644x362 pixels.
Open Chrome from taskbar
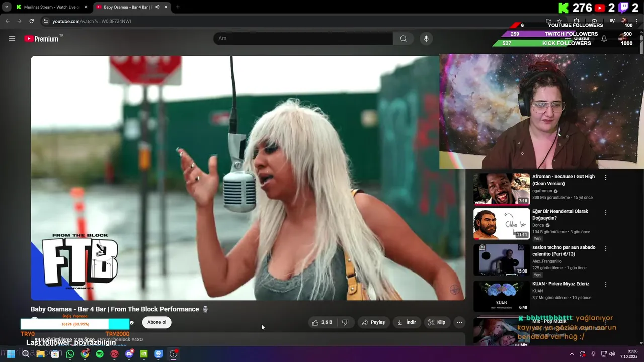tap(85, 354)
